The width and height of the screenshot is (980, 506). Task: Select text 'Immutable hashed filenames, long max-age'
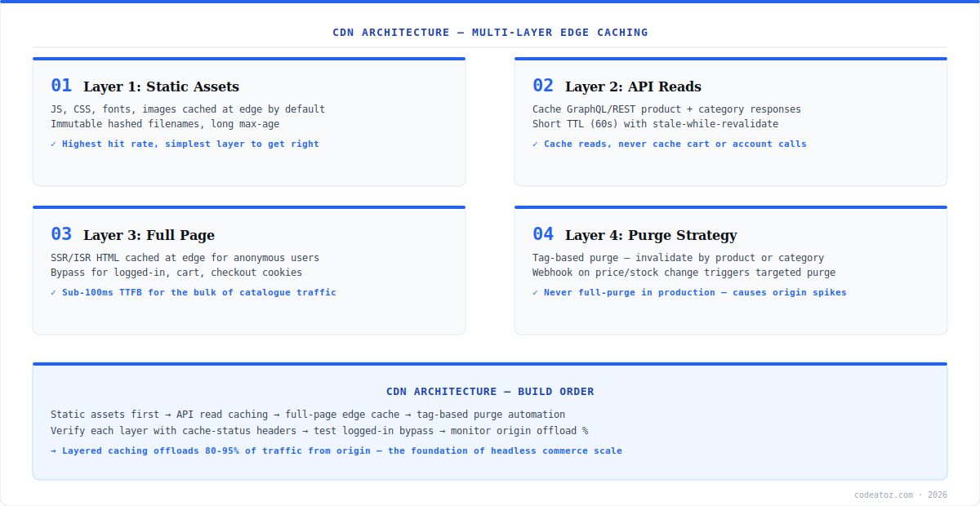pyautogui.click(x=165, y=124)
